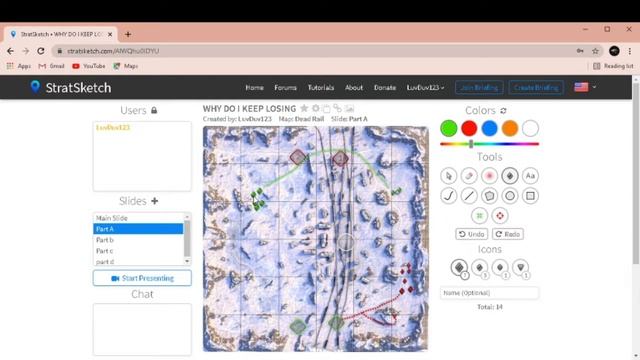
Task: Open the Tutorials menu item
Action: coord(321,87)
